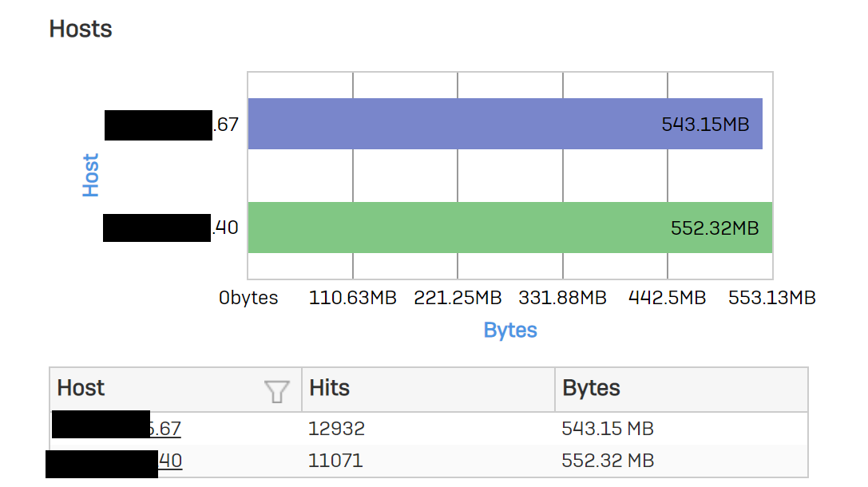Select the 11071 hits cell
The width and height of the screenshot is (868, 487).
(x=335, y=461)
